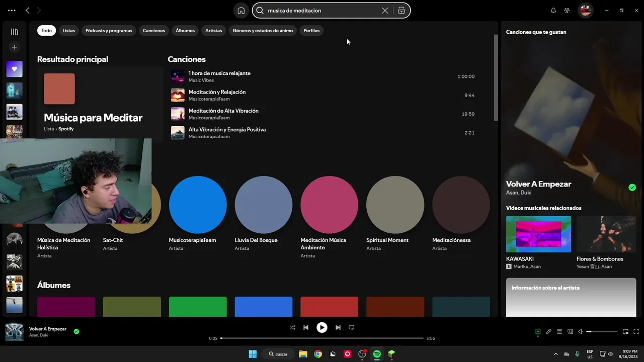Open the Windows taskbar Buscar search
The height and width of the screenshot is (362, 644).
(277, 354)
